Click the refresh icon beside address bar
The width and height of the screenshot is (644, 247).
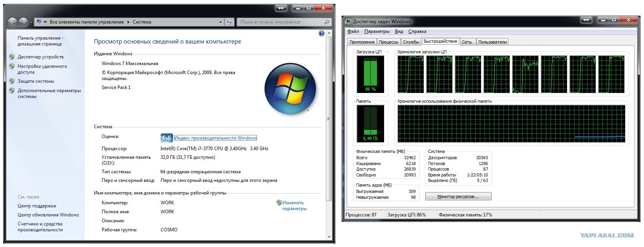pyautogui.click(x=229, y=22)
